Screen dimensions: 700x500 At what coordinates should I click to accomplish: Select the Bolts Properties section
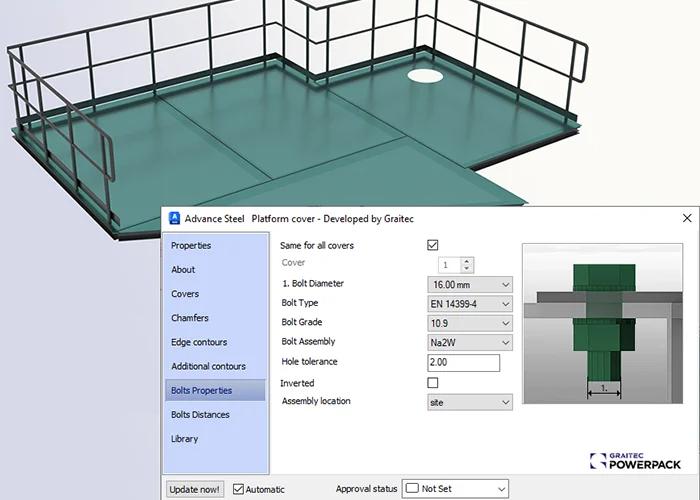coord(215,390)
